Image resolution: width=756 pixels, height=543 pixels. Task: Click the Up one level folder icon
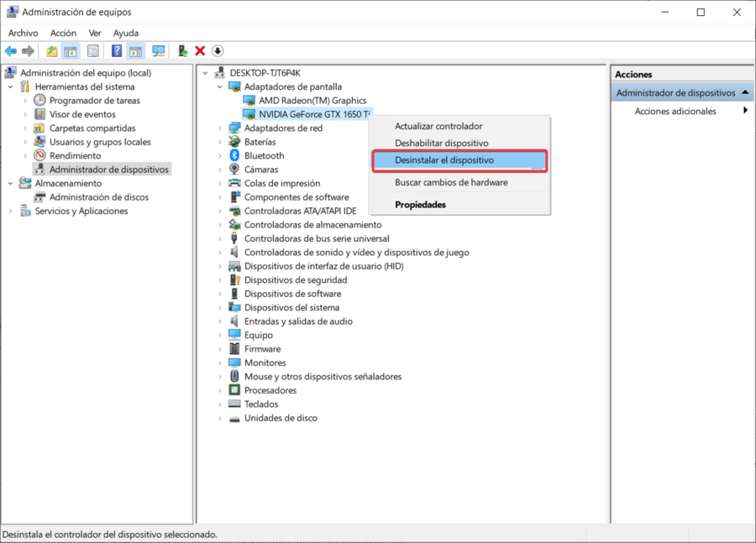(x=51, y=50)
